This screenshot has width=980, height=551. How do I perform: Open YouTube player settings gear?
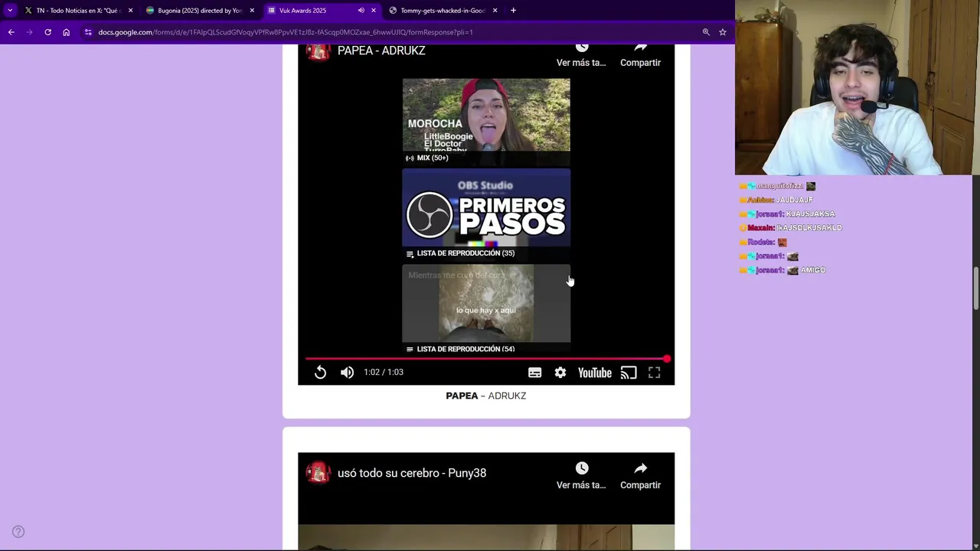[560, 372]
